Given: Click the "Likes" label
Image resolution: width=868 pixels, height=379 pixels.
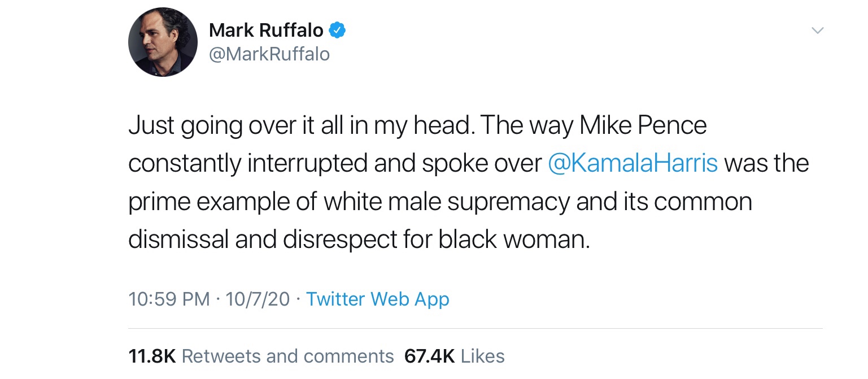Looking at the screenshot, I should tap(483, 356).
